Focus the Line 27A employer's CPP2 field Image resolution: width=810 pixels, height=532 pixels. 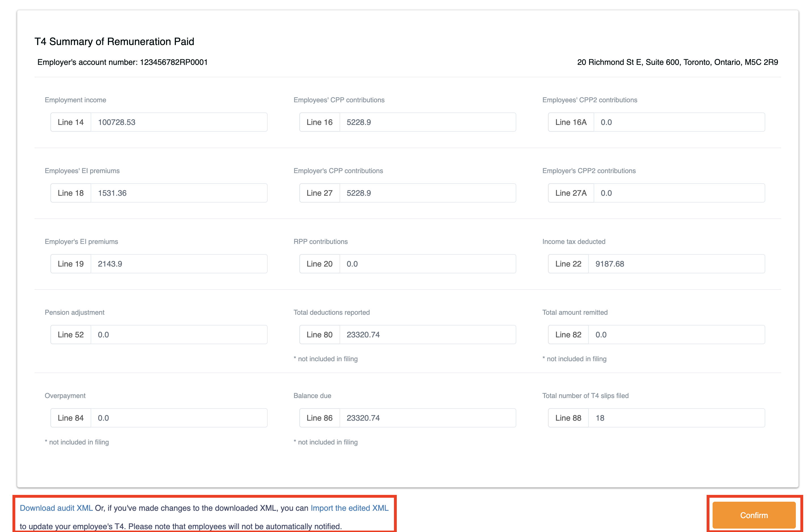click(679, 193)
